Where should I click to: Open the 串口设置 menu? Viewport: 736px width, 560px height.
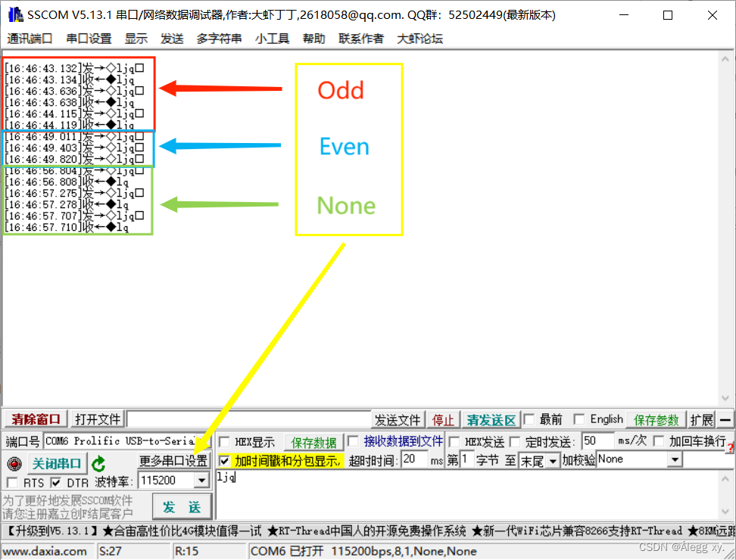pyautogui.click(x=89, y=39)
